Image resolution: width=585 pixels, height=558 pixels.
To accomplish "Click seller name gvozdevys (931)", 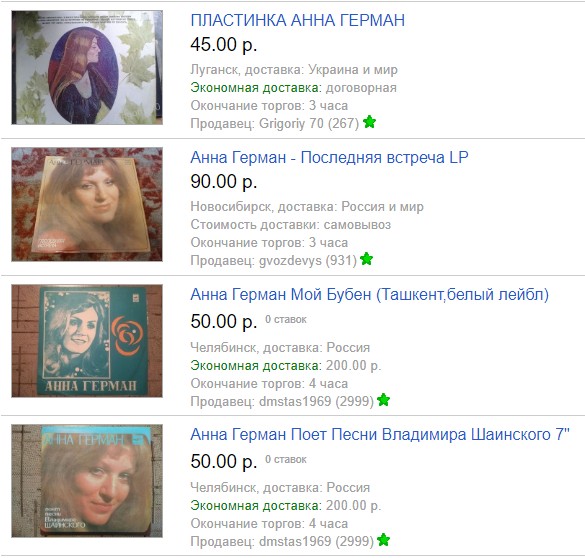I will [308, 260].
